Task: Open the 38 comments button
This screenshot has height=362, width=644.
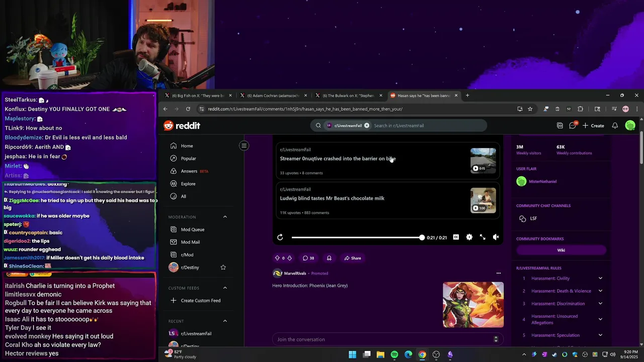Action: click(x=308, y=258)
